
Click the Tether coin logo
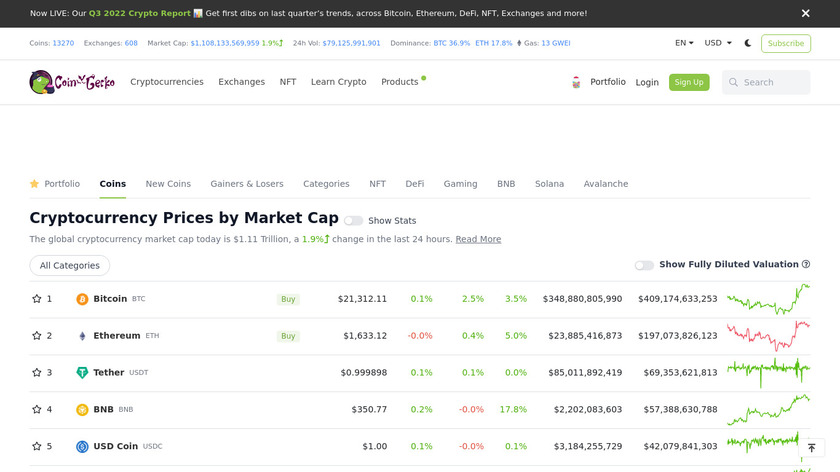coord(82,373)
